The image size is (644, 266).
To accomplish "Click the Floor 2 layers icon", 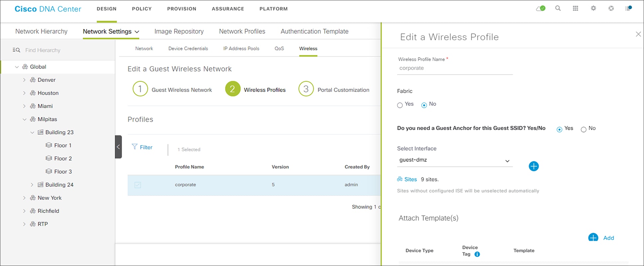I will coord(49,158).
